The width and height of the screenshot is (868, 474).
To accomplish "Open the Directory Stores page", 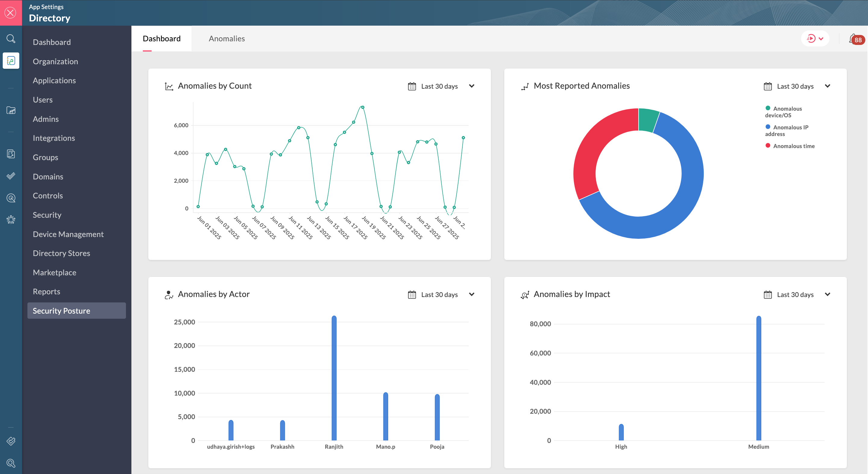I will tap(61, 253).
